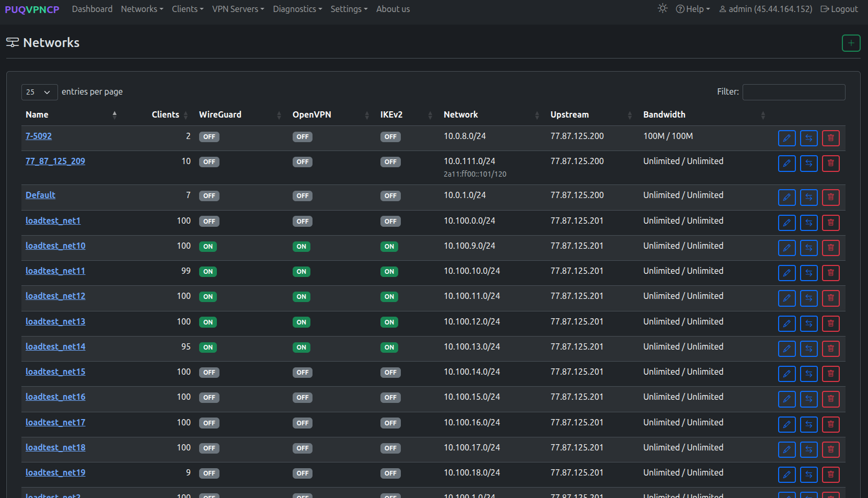868x498 pixels.
Task: Edit the loadtest_net12 network
Action: (786, 298)
